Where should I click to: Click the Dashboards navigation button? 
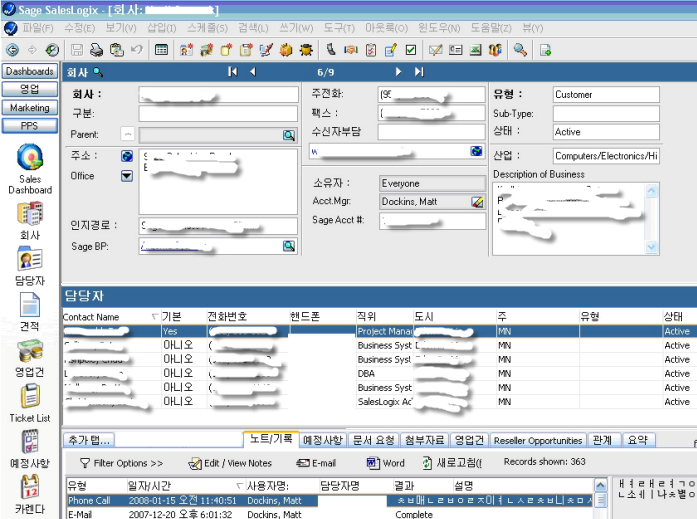point(30,71)
